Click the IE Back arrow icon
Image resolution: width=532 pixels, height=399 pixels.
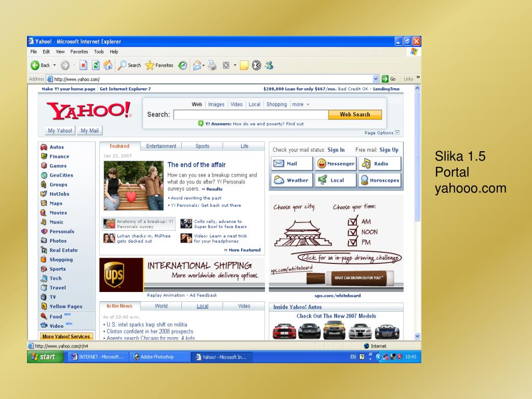35,65
